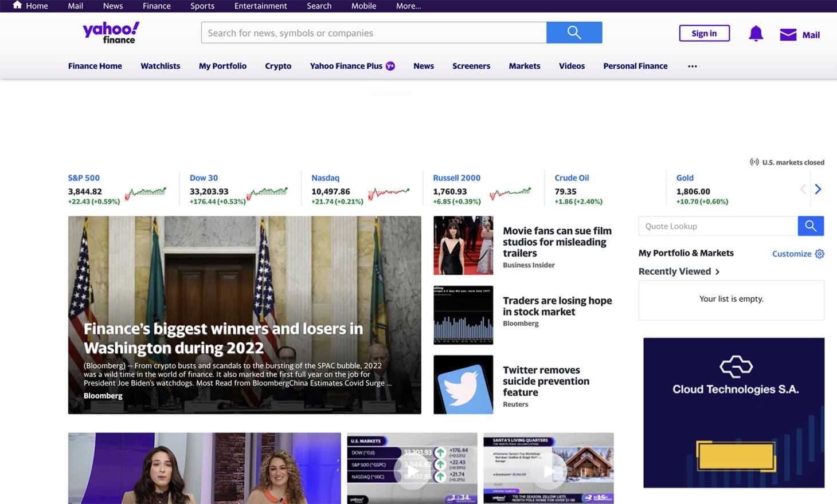Open the News tab in the finance navigation
The height and width of the screenshot is (504, 837).
[x=424, y=66]
